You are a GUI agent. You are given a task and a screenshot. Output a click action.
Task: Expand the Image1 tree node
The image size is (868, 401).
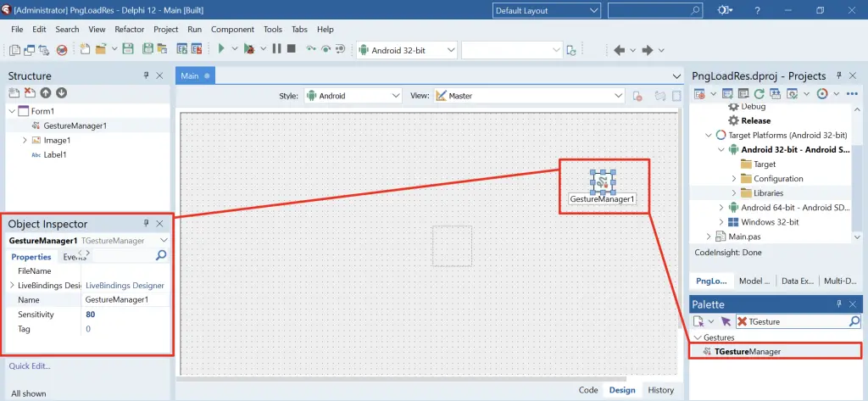click(25, 140)
